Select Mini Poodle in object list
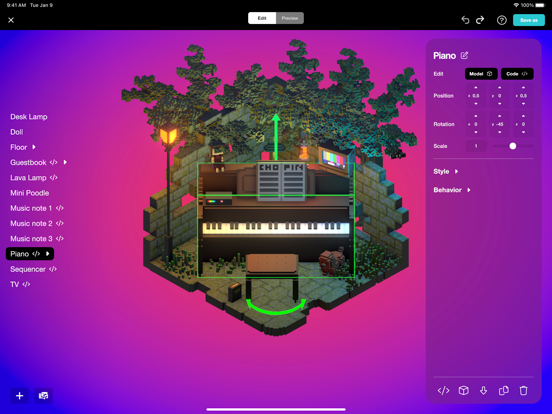The width and height of the screenshot is (552, 414). (30, 193)
